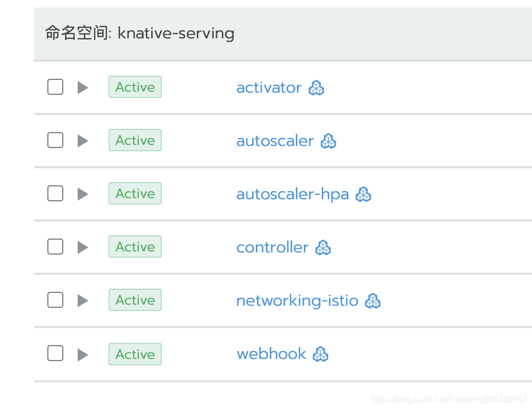The width and height of the screenshot is (532, 409).
Task: Mark the networking-istio checkbox
Action: coord(55,300)
